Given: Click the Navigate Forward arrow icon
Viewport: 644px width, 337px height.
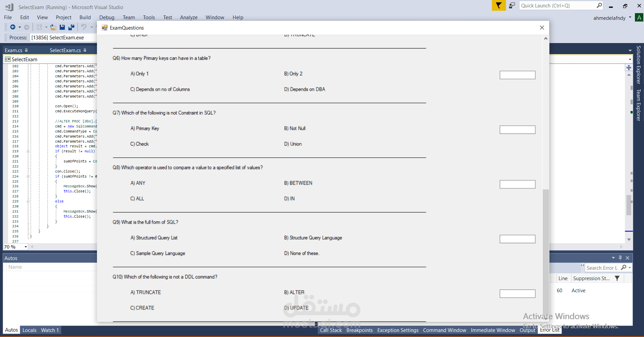Looking at the screenshot, I should [x=27, y=27].
